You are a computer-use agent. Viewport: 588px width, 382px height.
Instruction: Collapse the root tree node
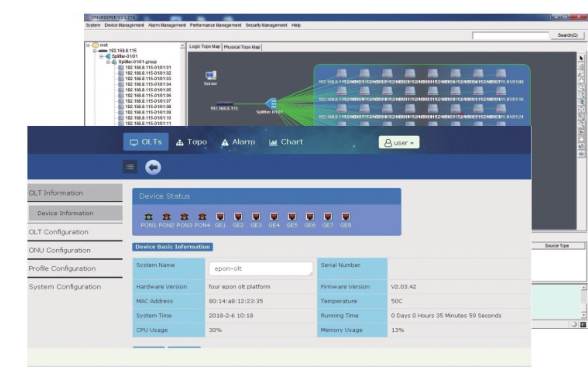tap(88, 45)
